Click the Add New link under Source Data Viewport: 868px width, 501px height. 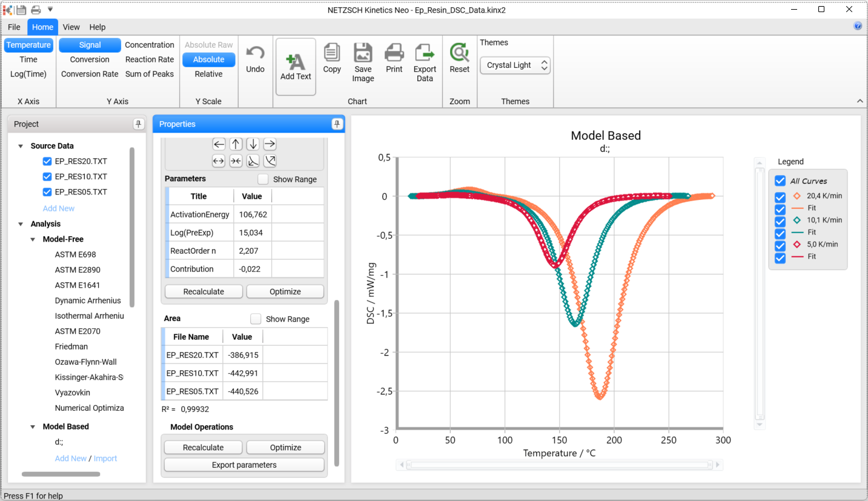point(59,208)
